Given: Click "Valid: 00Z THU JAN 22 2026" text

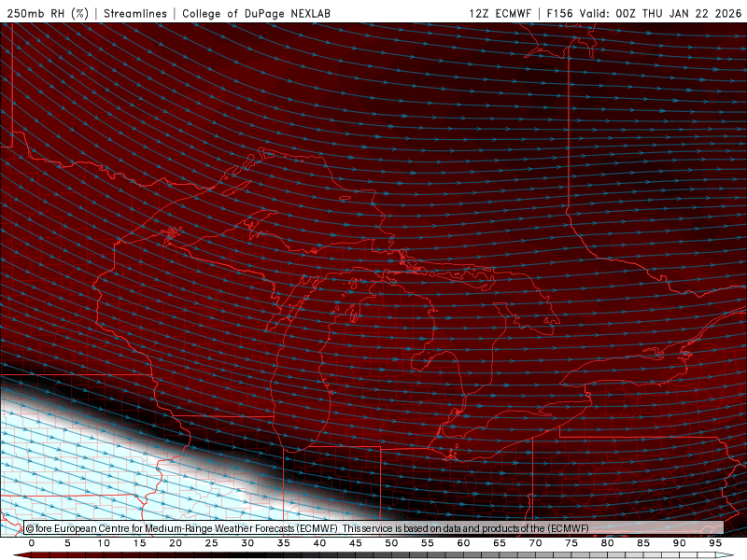Looking at the screenshot, I should (x=660, y=13).
